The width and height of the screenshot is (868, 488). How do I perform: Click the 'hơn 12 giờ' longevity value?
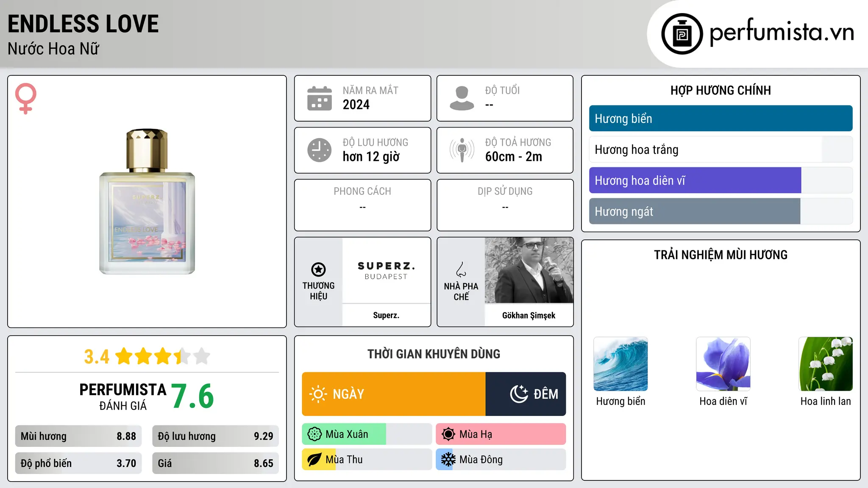tap(371, 157)
